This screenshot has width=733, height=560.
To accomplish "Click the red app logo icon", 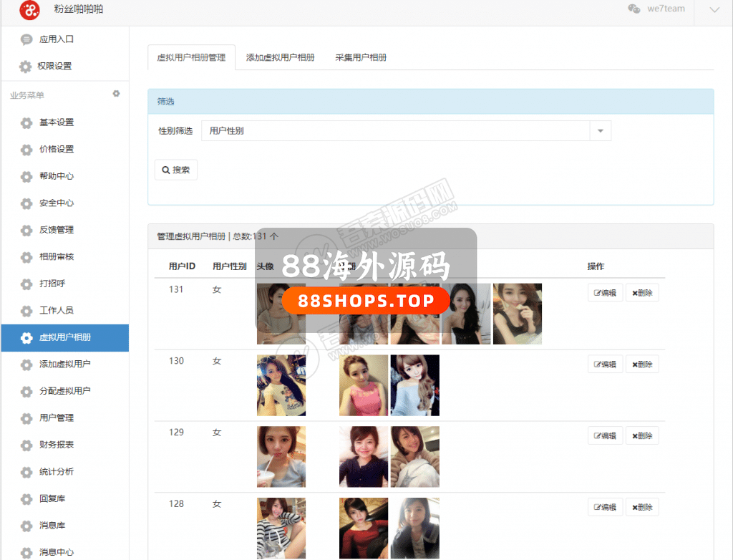I will coord(29,10).
